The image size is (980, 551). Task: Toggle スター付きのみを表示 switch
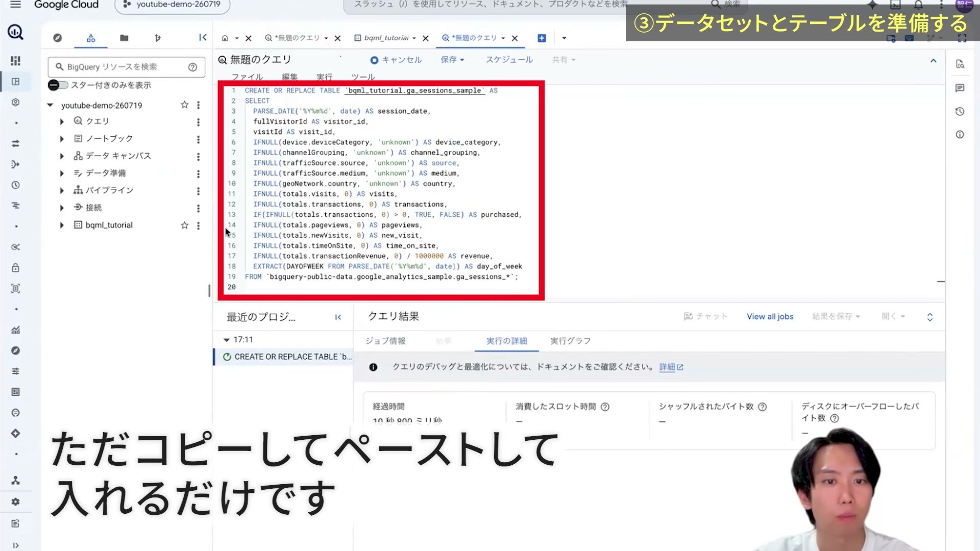pyautogui.click(x=58, y=85)
